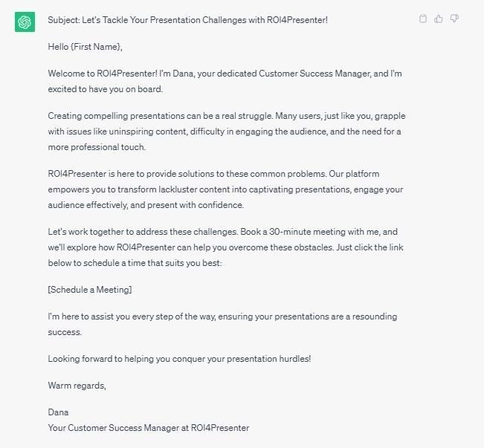Click the signature name Dana
Viewport: 484px width, 448px height.
[x=58, y=412]
